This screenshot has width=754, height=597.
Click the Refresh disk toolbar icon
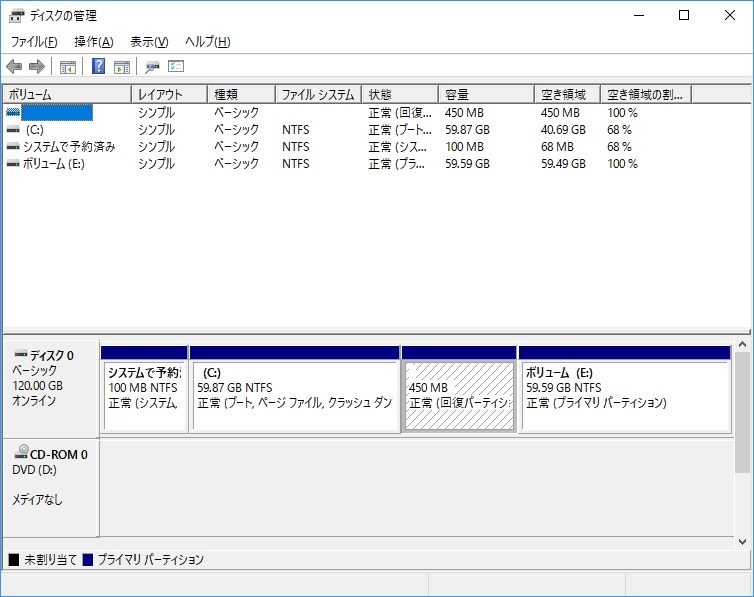[x=152, y=67]
